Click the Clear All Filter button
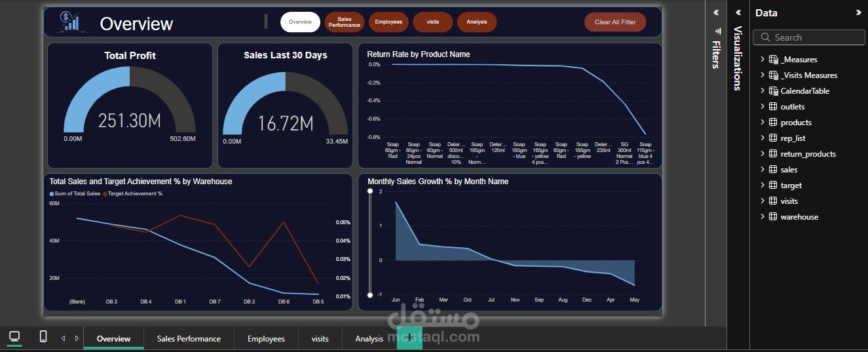This screenshot has height=352, width=868. pyautogui.click(x=615, y=22)
